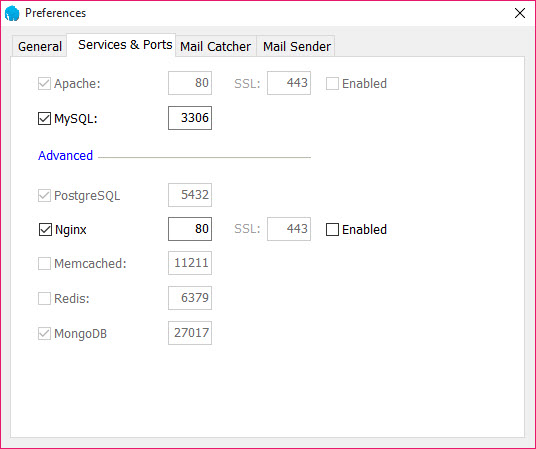
Task: Toggle the Apache service checkbox
Action: click(x=44, y=83)
